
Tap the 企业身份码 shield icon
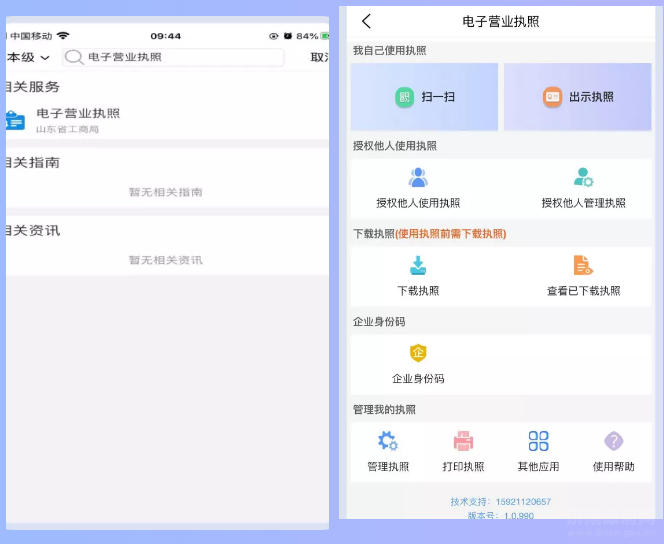[x=418, y=353]
